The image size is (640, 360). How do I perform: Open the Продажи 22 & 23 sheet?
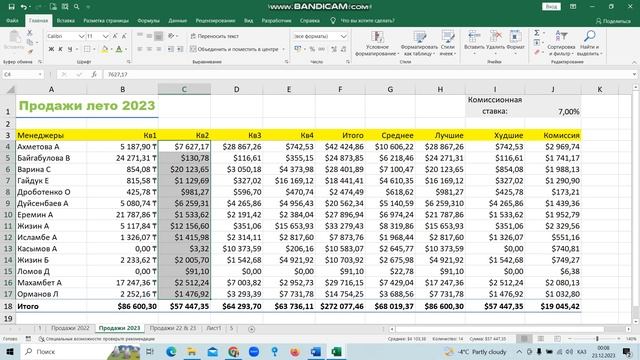pos(173,328)
